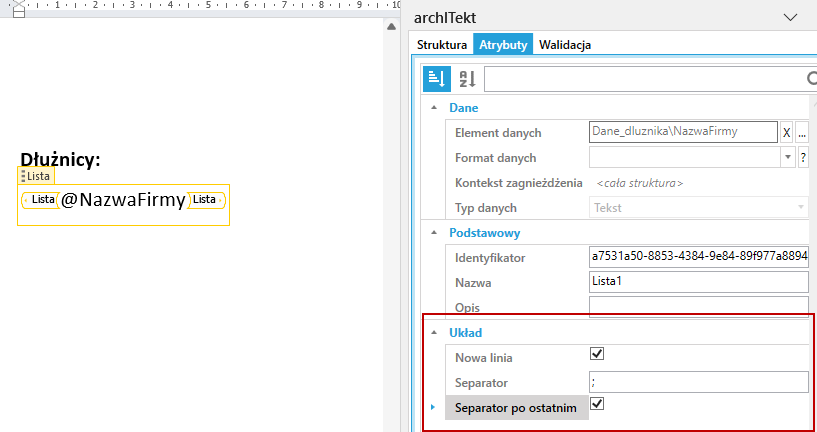The width and height of the screenshot is (817, 432).
Task: Open Format danych help question mark
Action: tap(803, 157)
